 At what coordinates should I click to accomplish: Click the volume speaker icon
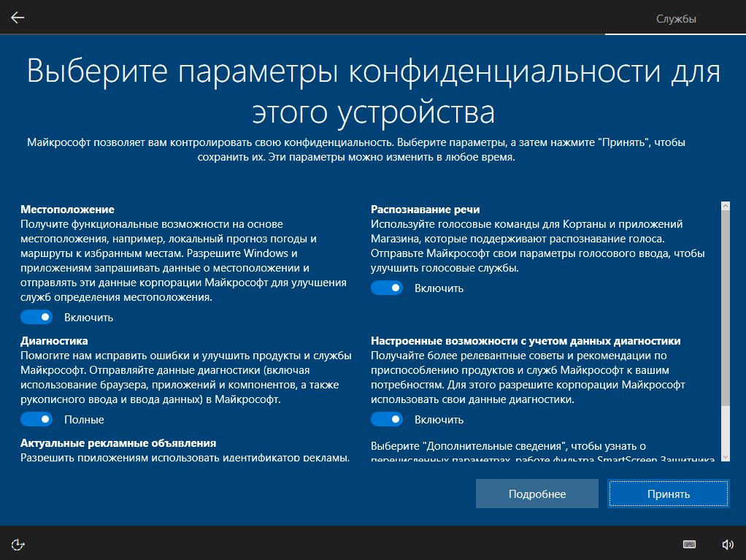pyautogui.click(x=728, y=544)
